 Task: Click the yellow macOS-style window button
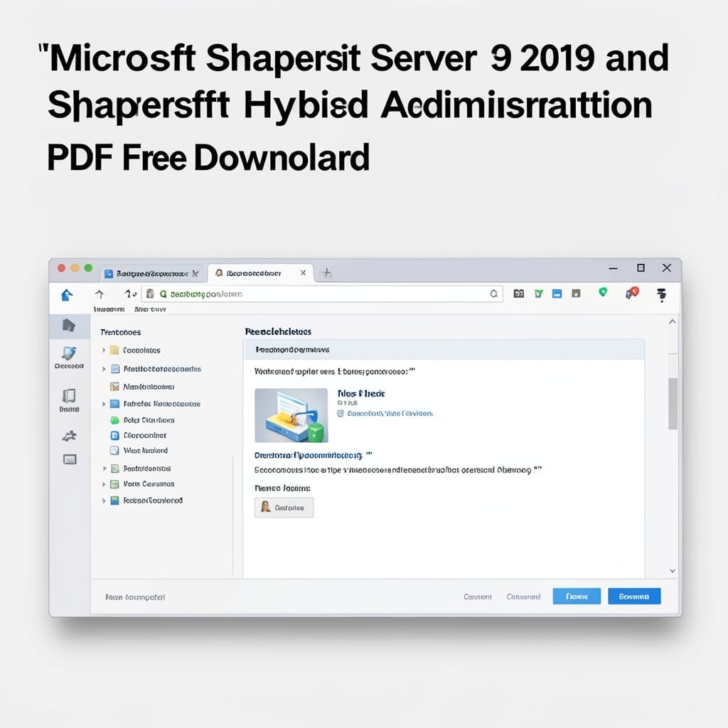[x=75, y=268]
